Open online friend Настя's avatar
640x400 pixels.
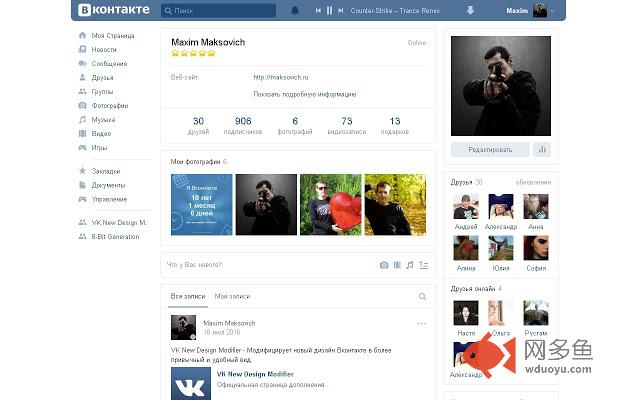[466, 313]
